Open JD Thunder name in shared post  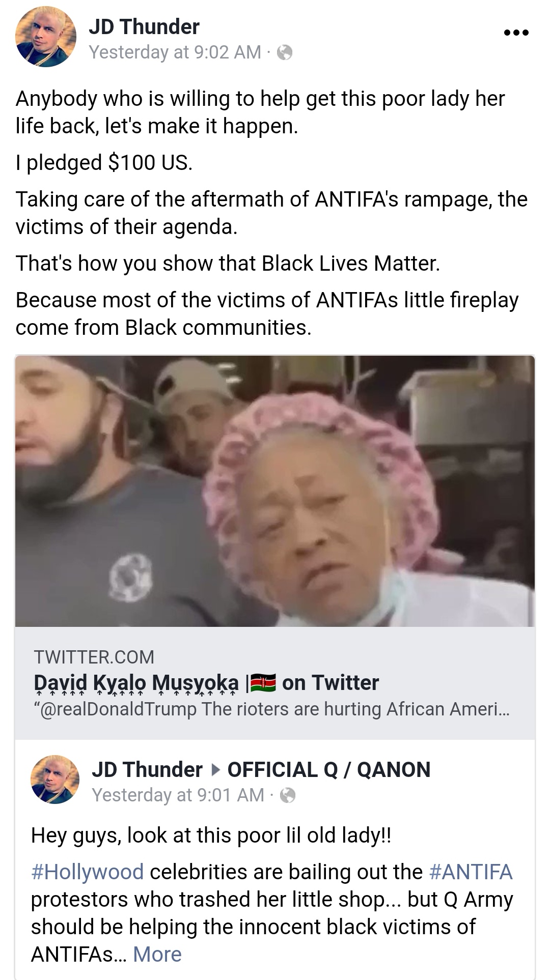point(147,770)
